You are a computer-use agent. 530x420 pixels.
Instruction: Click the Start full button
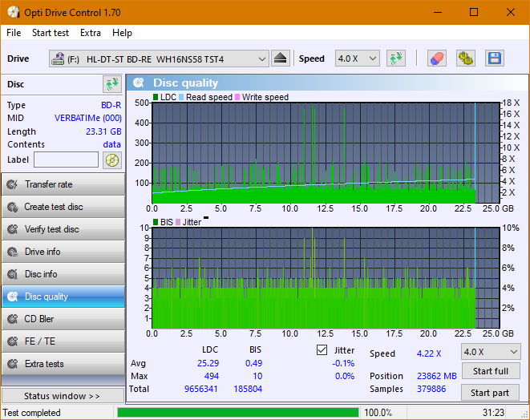[491, 371]
